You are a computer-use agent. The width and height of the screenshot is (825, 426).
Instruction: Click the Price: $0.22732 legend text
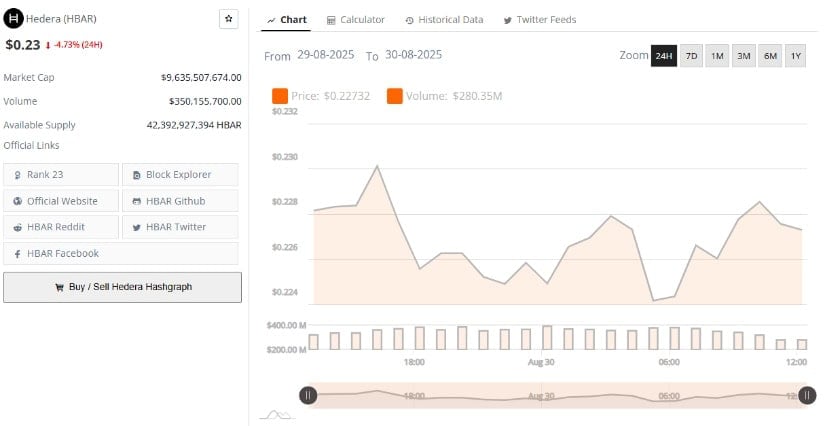330,96
